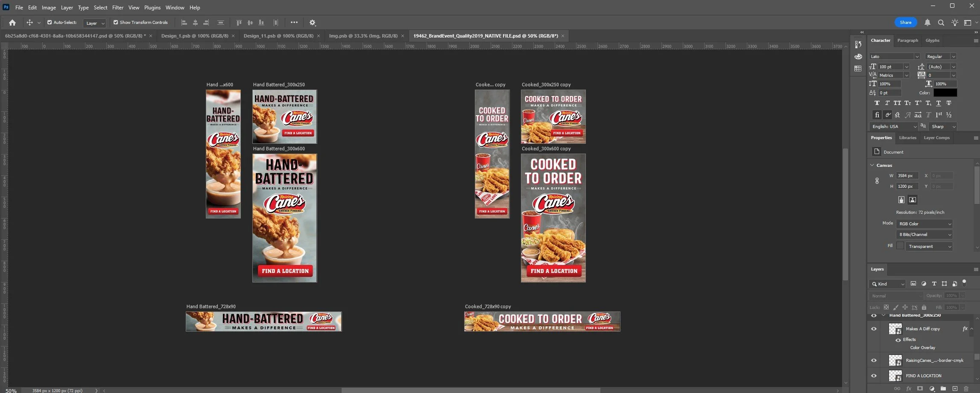Open the Layer menu
The height and width of the screenshot is (393, 980).
pyautogui.click(x=67, y=8)
